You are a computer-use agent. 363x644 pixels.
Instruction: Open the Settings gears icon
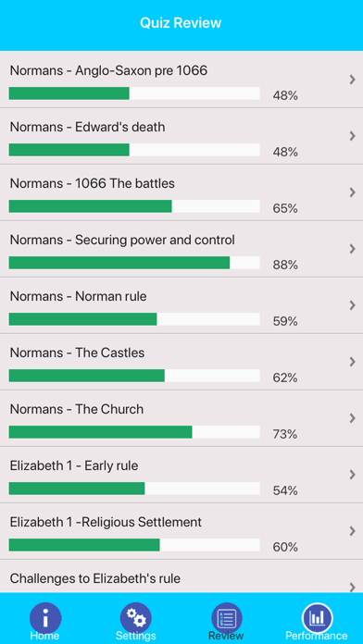tap(136, 617)
